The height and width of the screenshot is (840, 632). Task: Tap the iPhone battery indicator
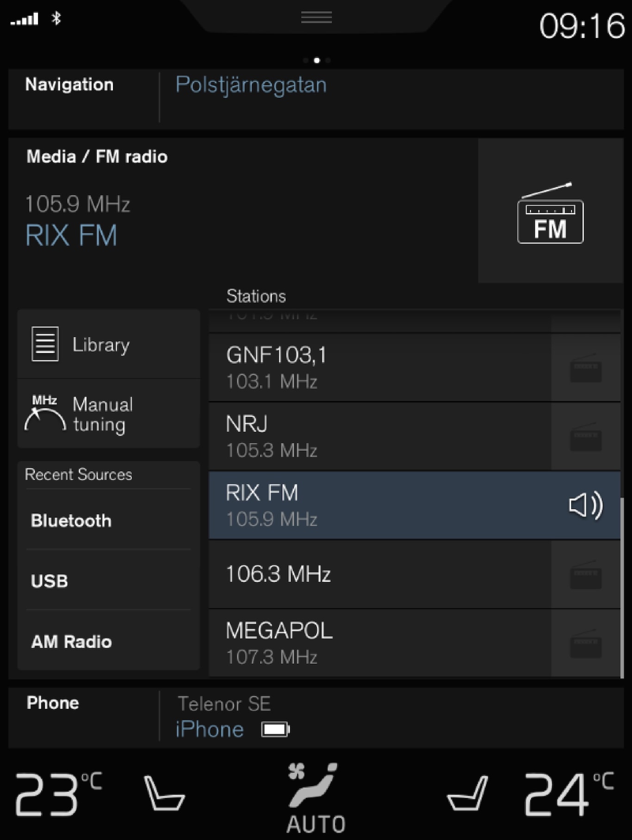(275, 730)
